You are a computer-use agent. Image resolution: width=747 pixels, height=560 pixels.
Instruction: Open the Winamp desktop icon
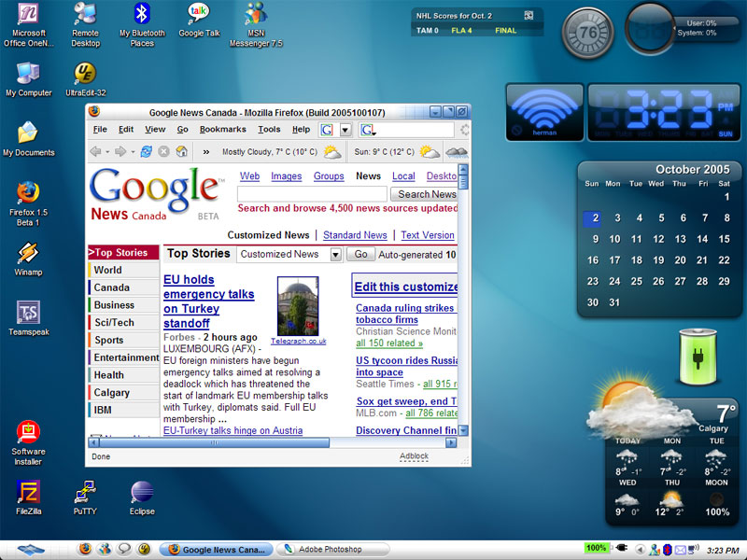pyautogui.click(x=27, y=254)
